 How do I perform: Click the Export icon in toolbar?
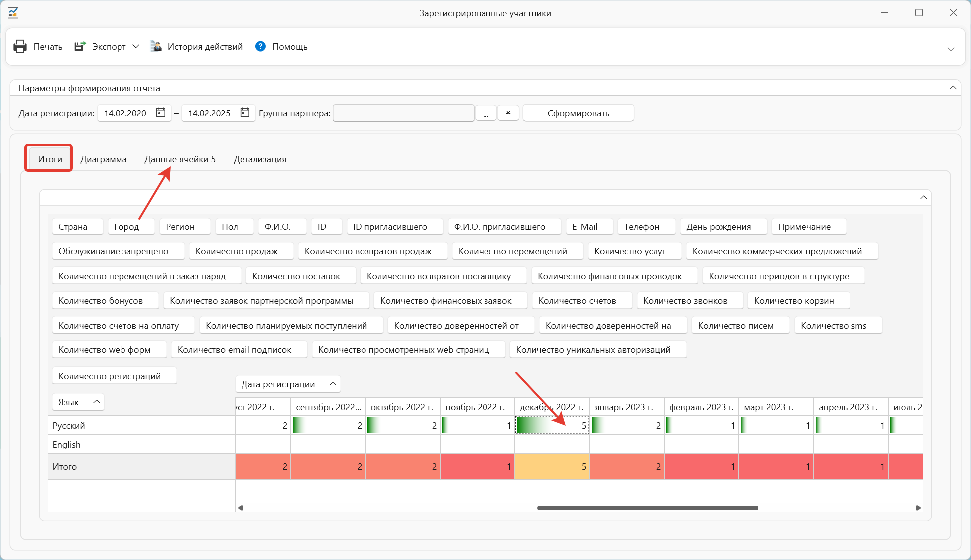click(x=80, y=46)
